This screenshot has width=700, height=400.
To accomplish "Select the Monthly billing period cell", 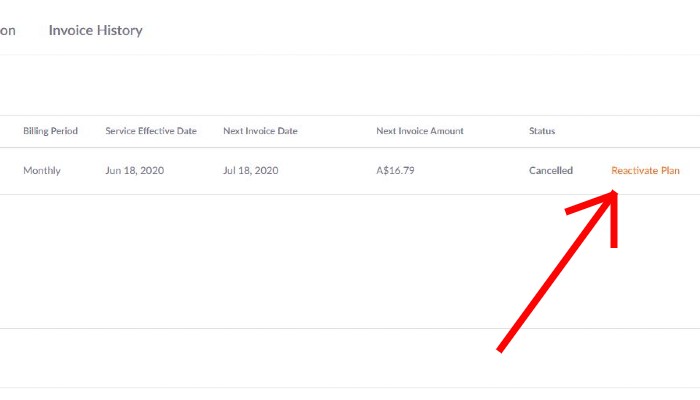I will 42,171.
